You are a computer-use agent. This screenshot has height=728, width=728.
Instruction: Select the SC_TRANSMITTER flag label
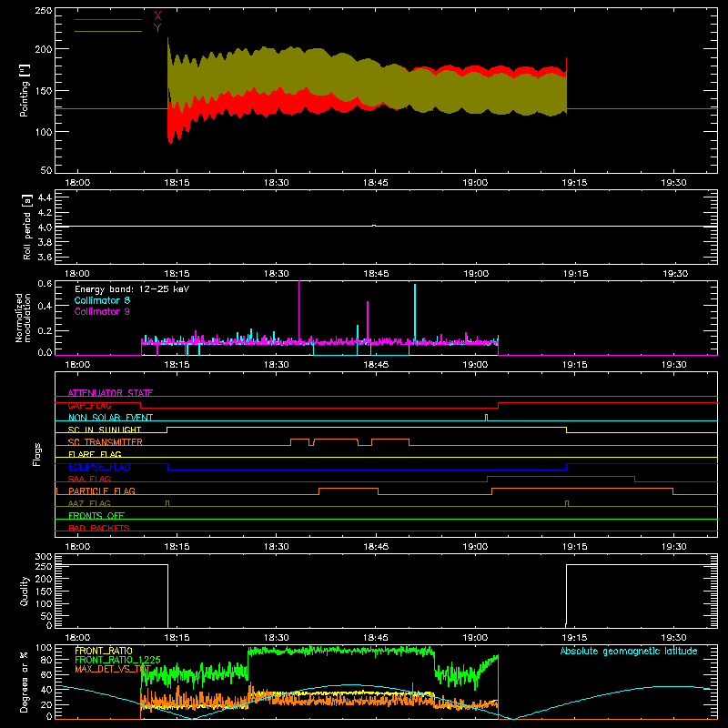point(106,441)
